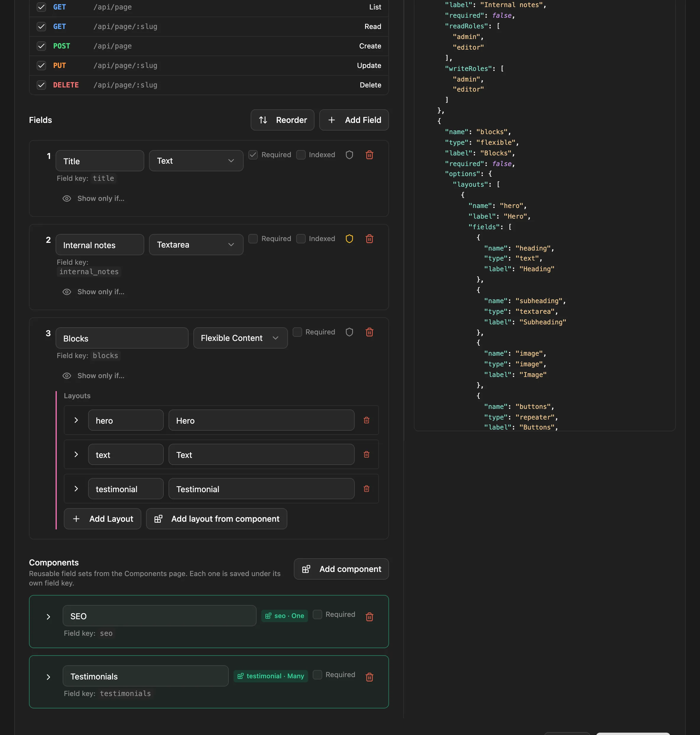The width and height of the screenshot is (700, 735).
Task: Click the testimonial · Many component badge
Action: point(270,676)
